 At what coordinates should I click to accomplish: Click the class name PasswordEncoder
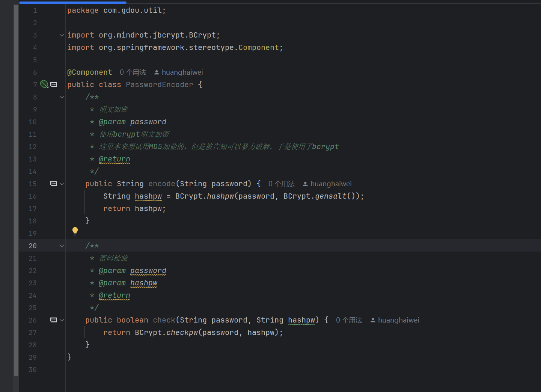[160, 84]
